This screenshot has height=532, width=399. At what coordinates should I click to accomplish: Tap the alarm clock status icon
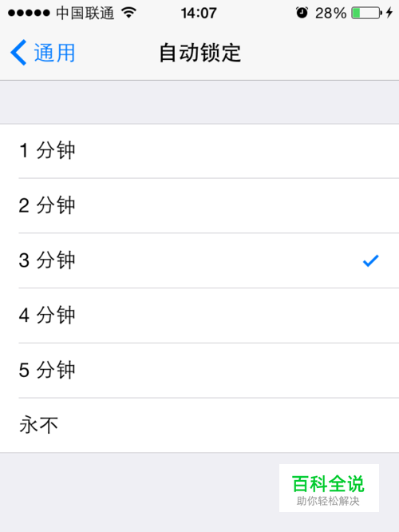point(302,13)
